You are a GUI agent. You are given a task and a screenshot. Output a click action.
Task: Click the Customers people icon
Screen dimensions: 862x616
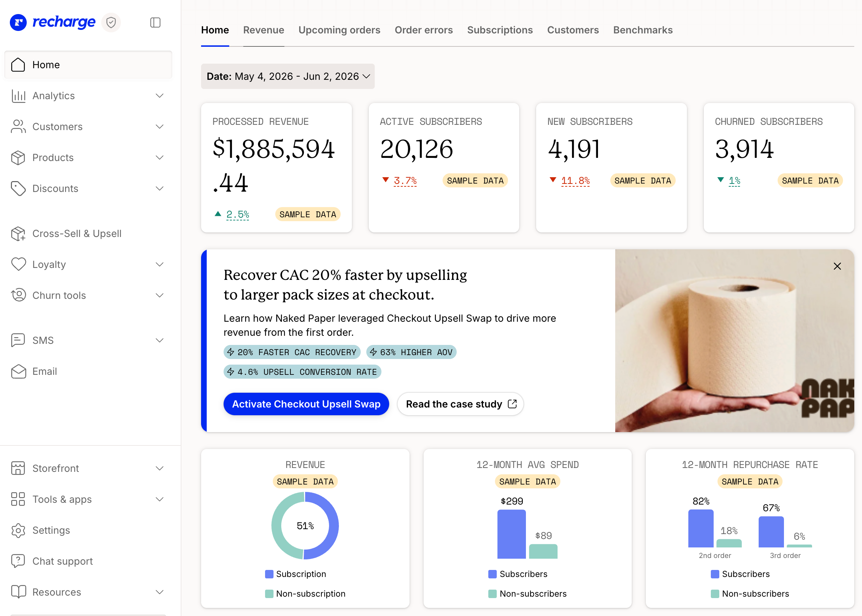tap(18, 127)
